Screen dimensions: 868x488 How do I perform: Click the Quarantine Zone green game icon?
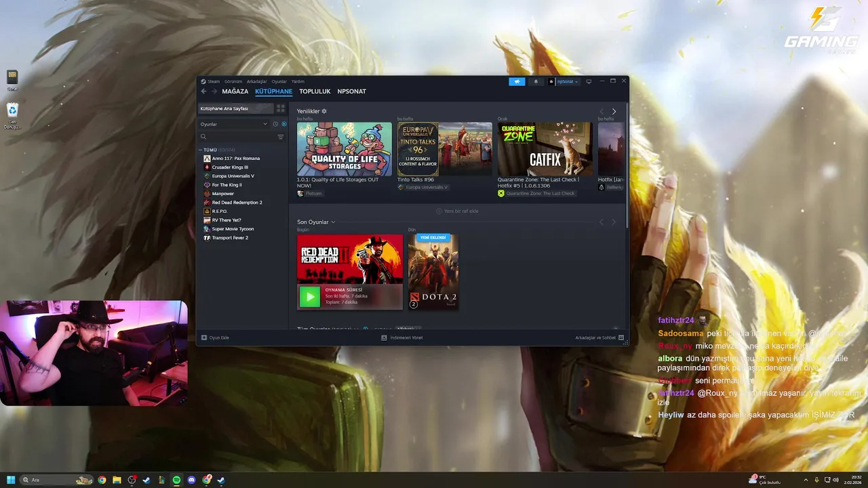[x=501, y=193]
